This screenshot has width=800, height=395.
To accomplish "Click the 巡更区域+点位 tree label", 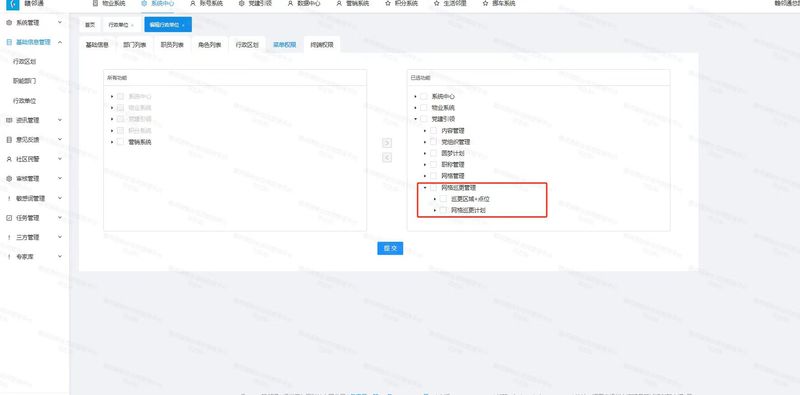I will (470, 199).
